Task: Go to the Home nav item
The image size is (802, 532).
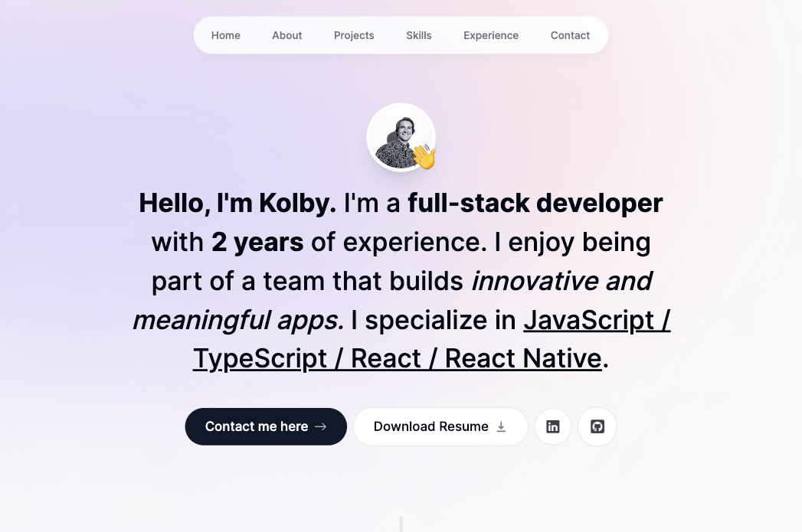Action: 226,35
